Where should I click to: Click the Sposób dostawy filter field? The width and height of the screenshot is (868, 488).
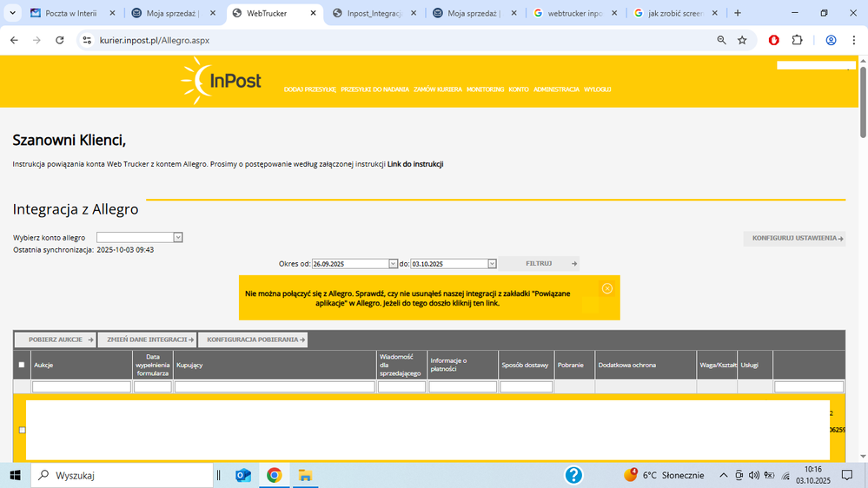pos(526,386)
